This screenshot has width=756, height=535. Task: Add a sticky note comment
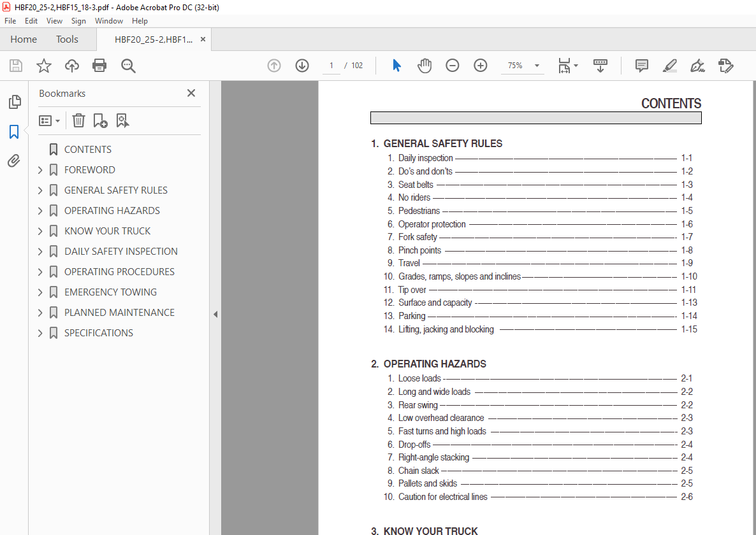[641, 66]
